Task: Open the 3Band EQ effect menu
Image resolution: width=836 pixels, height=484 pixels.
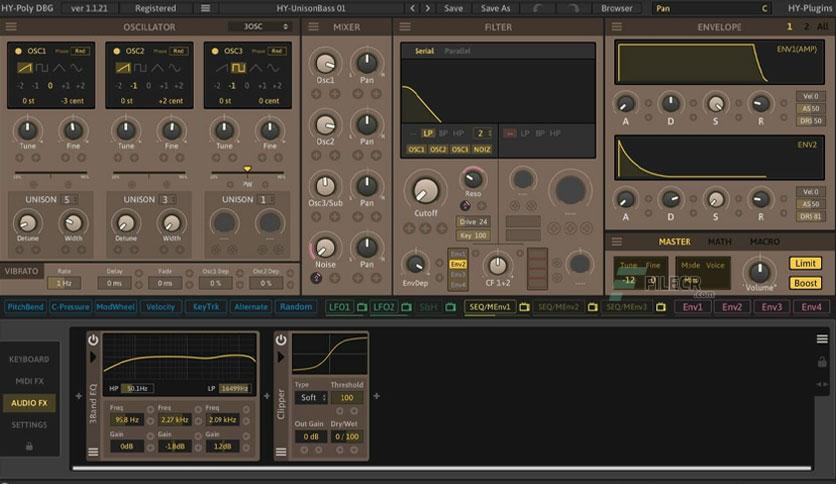Action: (93, 452)
